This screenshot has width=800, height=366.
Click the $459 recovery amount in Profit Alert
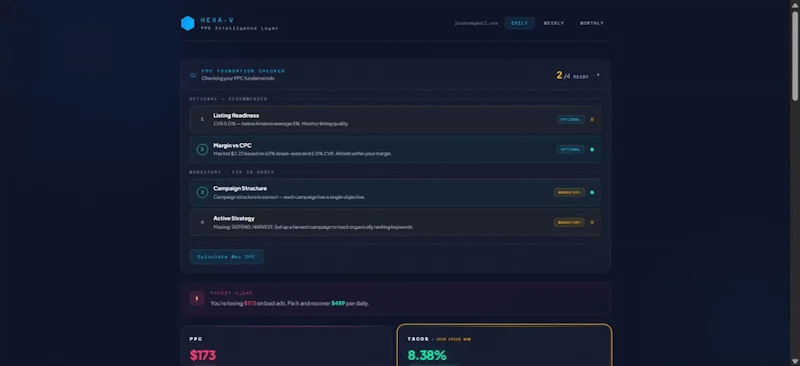pos(338,303)
